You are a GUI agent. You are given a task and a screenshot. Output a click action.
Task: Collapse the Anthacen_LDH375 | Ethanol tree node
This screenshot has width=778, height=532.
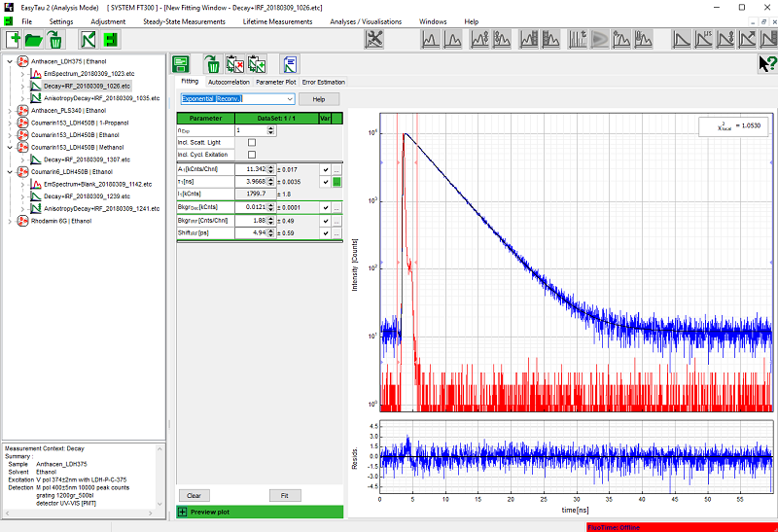point(10,61)
